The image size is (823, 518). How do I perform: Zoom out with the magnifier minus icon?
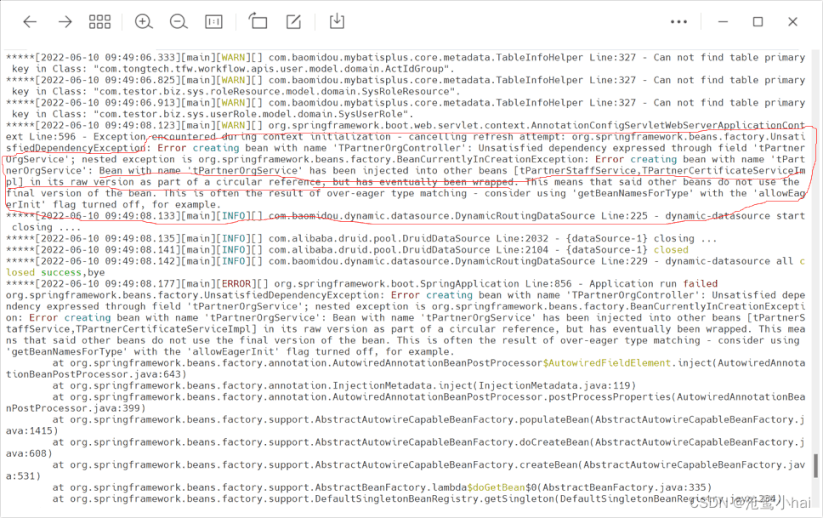tap(178, 21)
